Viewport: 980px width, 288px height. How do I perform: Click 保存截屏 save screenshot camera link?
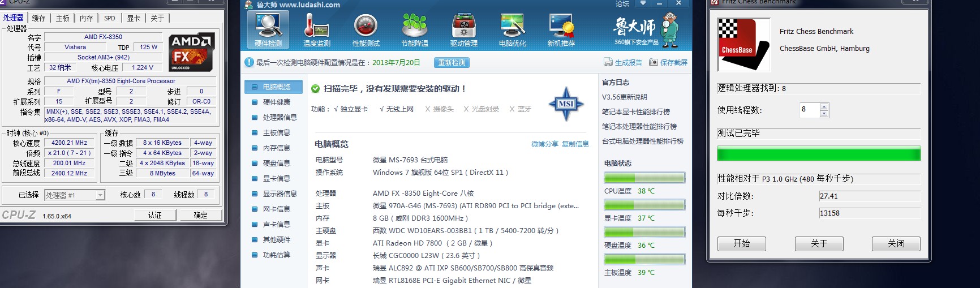point(668,62)
